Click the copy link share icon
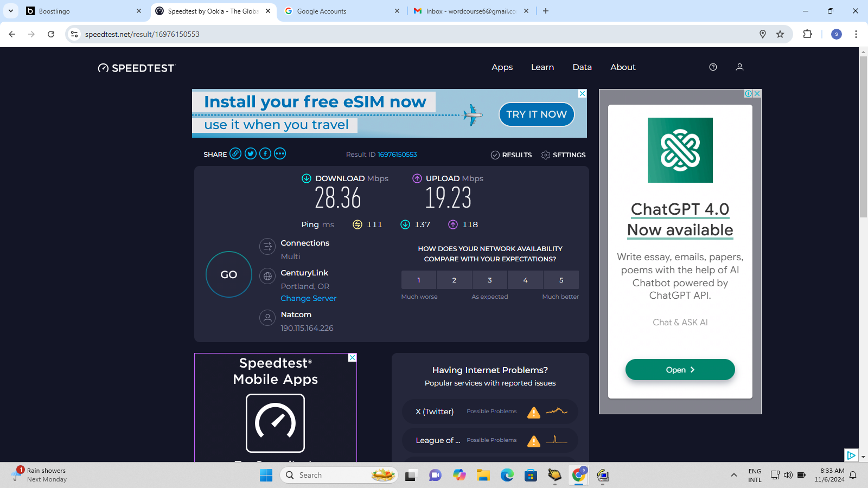This screenshot has width=868, height=488. 235,154
